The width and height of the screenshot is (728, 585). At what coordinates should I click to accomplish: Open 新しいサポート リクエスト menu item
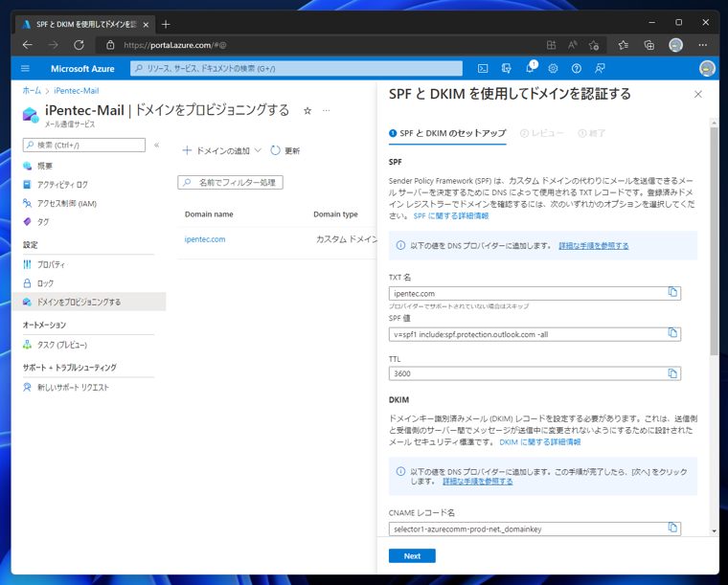pos(73,388)
